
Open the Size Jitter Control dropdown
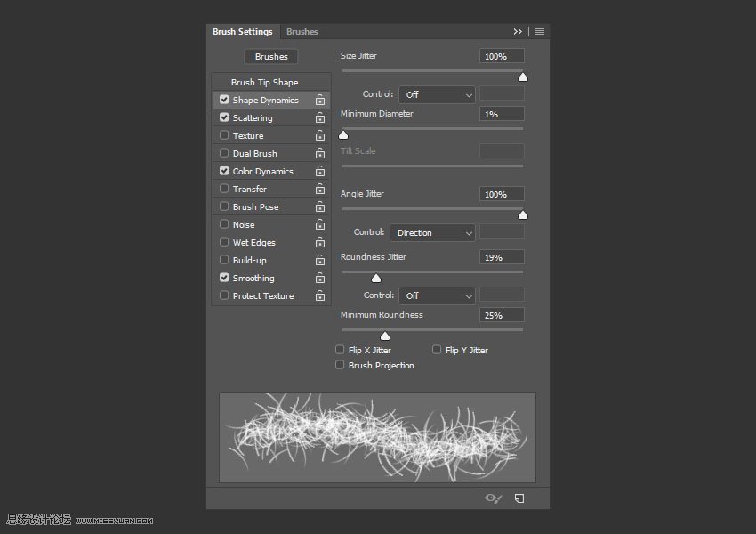(437, 94)
